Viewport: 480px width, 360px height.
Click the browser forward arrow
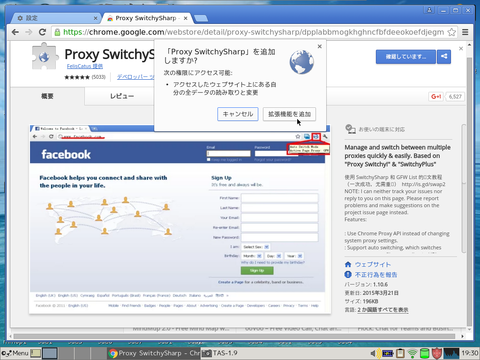point(29,32)
